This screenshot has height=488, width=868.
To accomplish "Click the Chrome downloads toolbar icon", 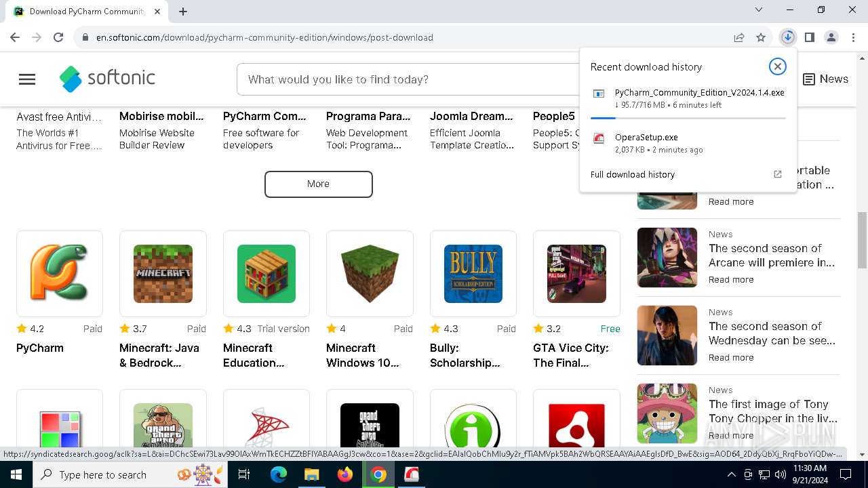I will click(787, 37).
